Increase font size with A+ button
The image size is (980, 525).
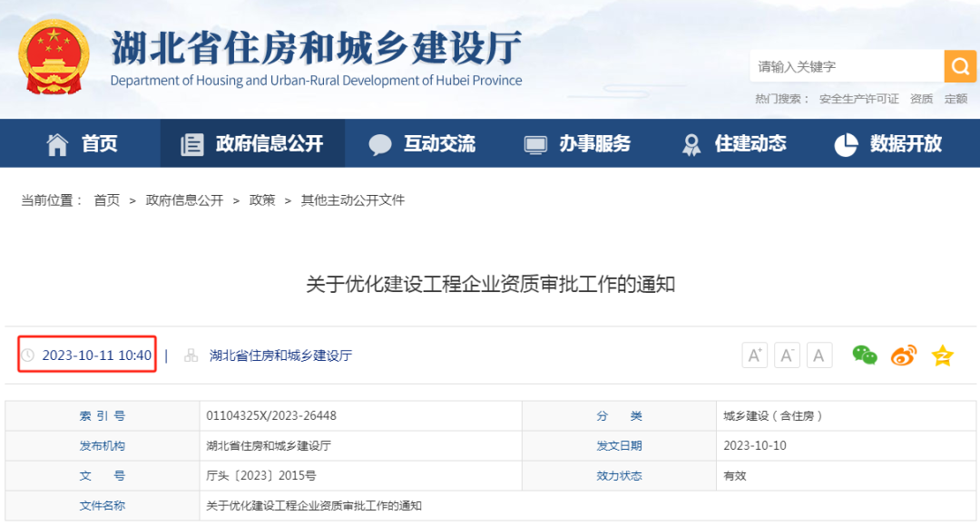pyautogui.click(x=754, y=355)
